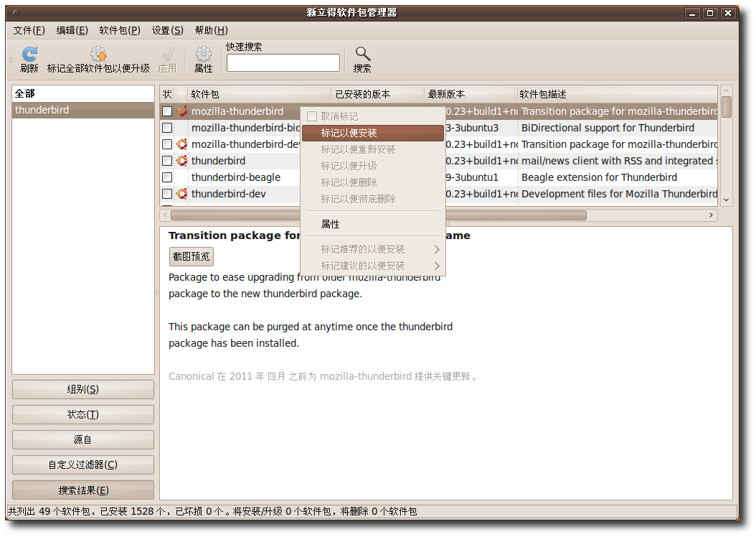
Task: Focus the 快速搜索 input field
Action: 283,62
